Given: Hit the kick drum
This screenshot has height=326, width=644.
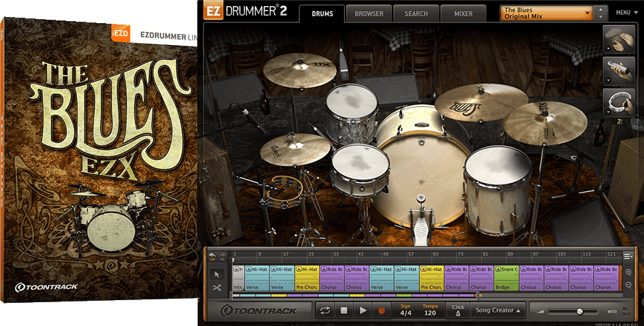Looking at the screenshot, I should coord(420,179).
